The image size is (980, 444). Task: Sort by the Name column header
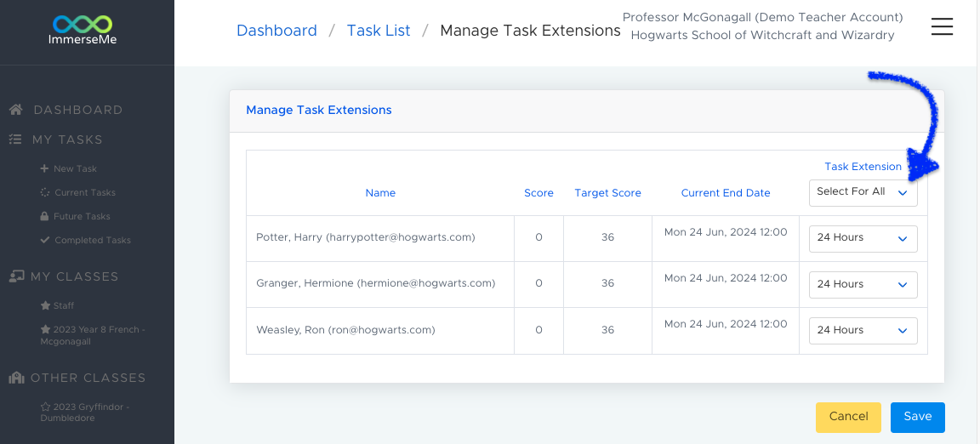380,193
